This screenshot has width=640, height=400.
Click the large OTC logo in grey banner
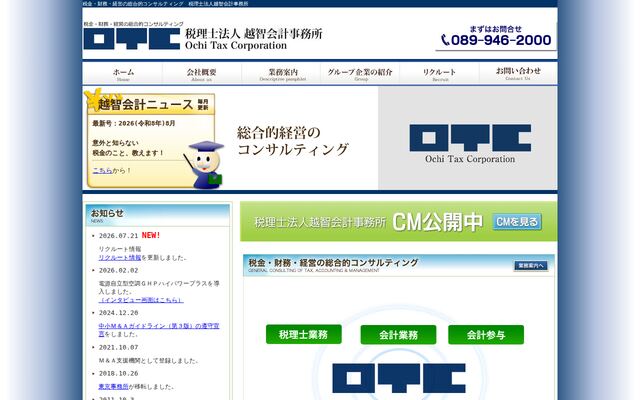pyautogui.click(x=470, y=138)
